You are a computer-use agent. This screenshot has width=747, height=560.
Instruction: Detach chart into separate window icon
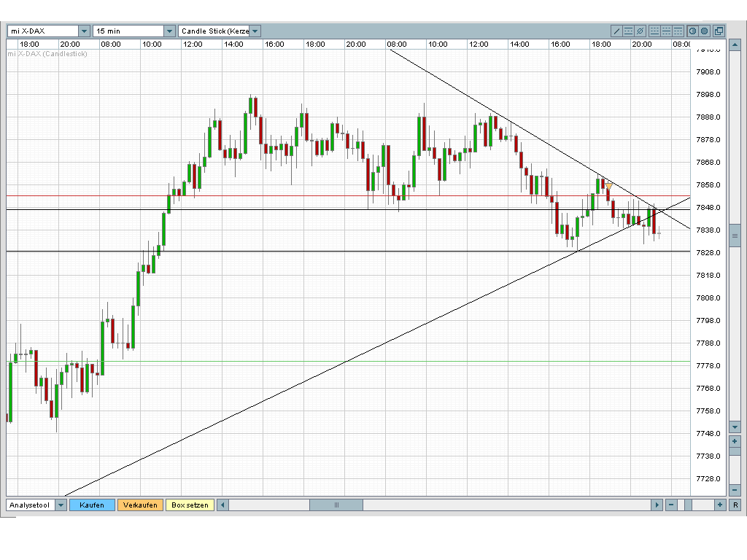719,31
